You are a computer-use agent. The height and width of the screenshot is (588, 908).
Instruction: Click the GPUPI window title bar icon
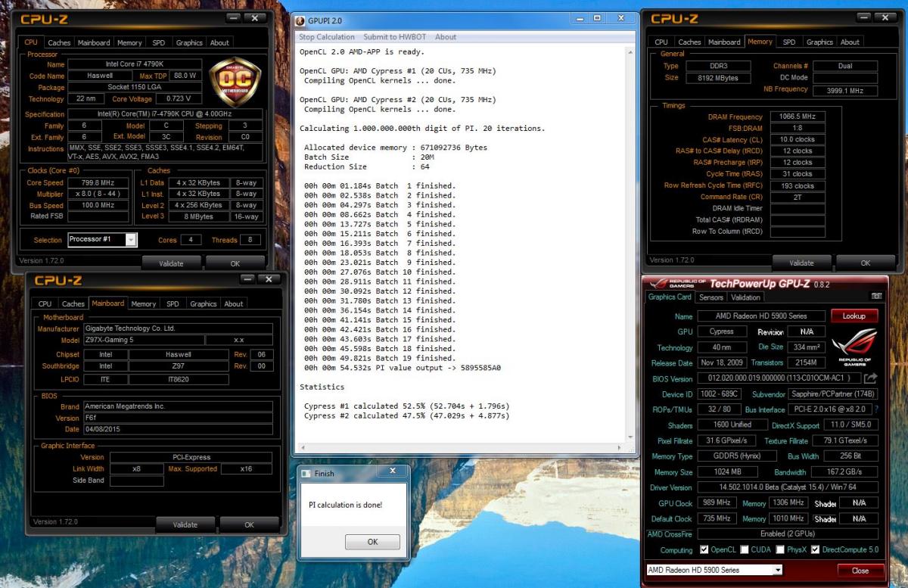[300, 20]
